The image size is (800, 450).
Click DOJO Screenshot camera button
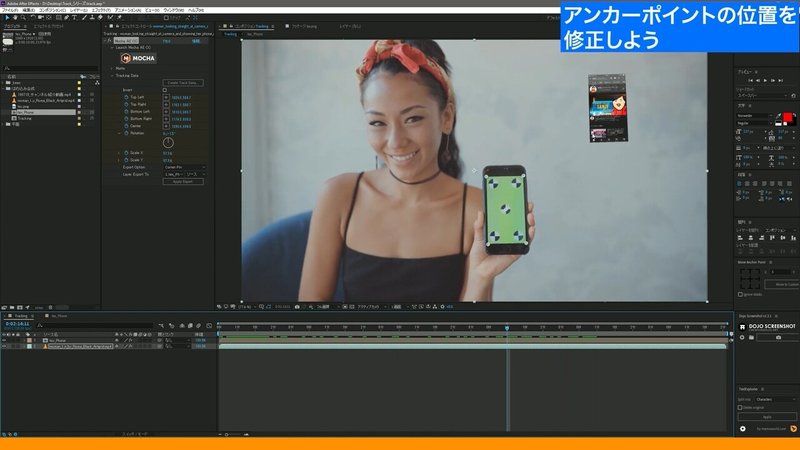[x=778, y=337]
